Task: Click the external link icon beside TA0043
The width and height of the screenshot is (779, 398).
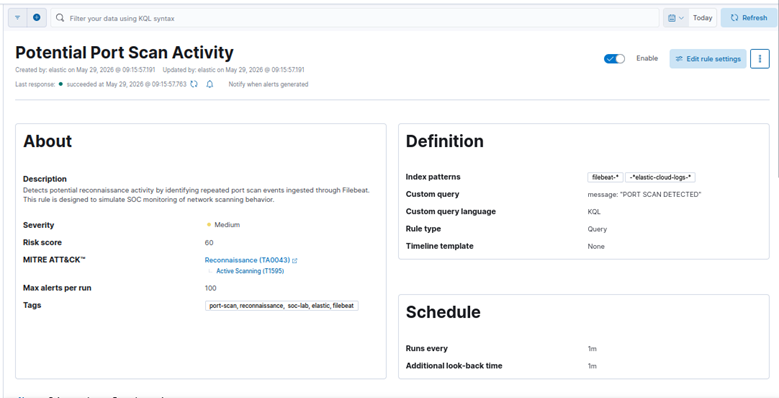Action: click(295, 260)
